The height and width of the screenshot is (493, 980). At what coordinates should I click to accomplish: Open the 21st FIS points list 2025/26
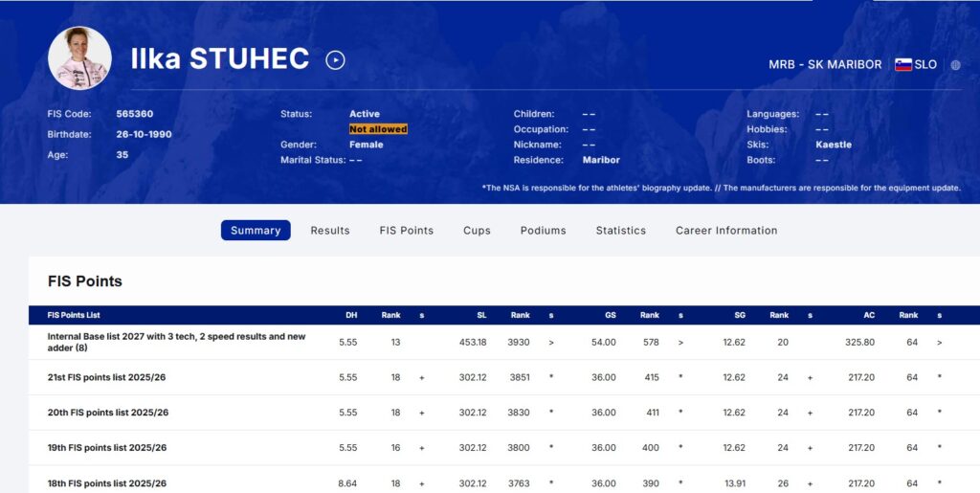[108, 378]
